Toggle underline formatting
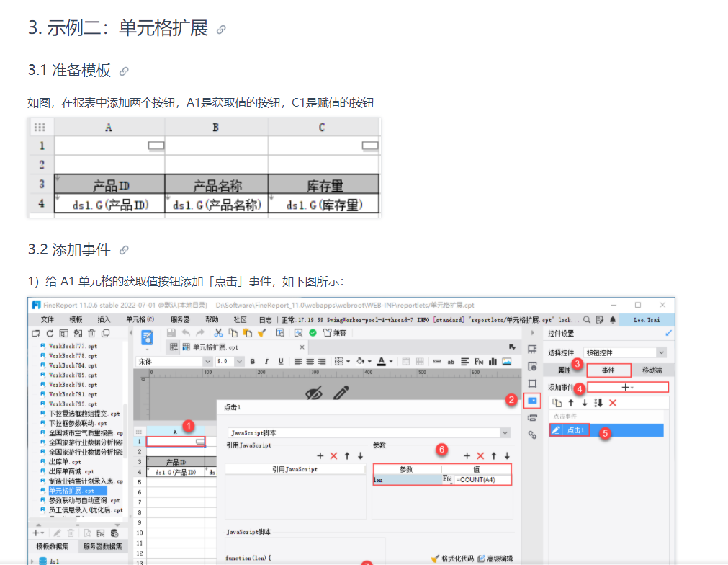The width and height of the screenshot is (728, 565). coord(281,362)
